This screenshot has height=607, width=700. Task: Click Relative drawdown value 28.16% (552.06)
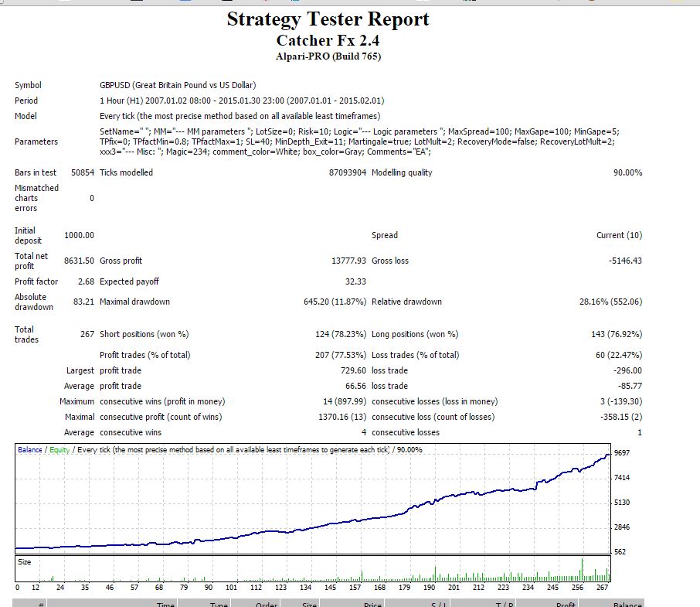[610, 302]
